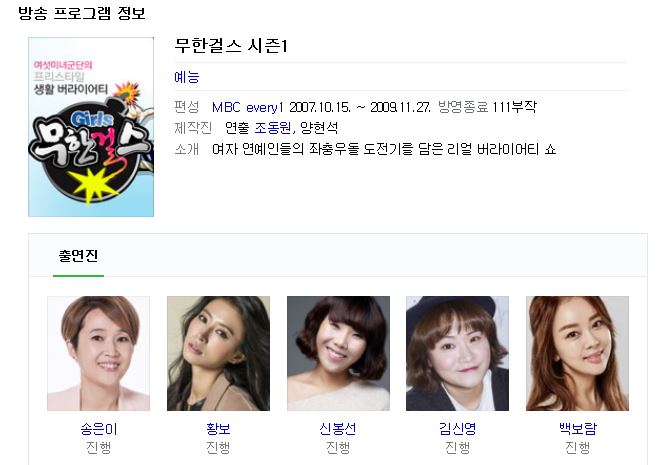
Task: Click the program 소개 description text
Action: tap(384, 149)
